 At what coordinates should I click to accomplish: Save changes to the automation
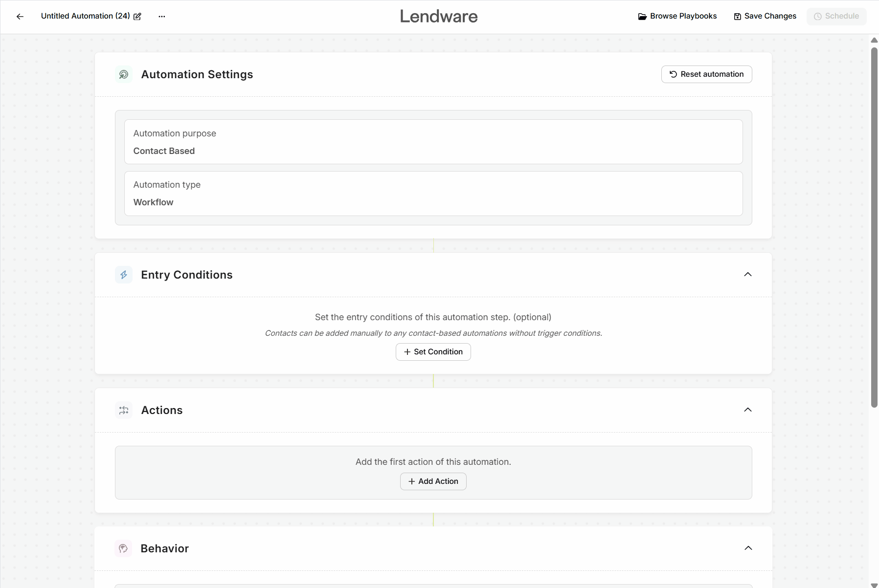765,16
